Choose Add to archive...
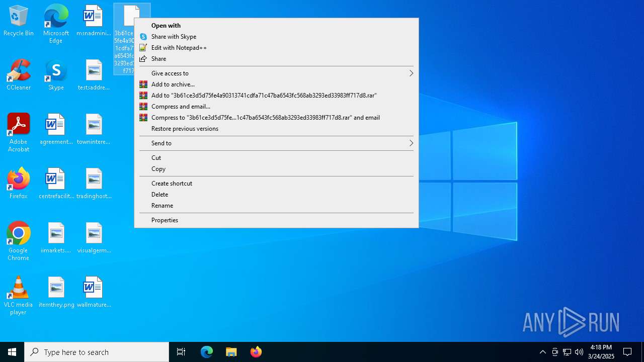Viewport: 644px width, 362px height. [276, 84]
